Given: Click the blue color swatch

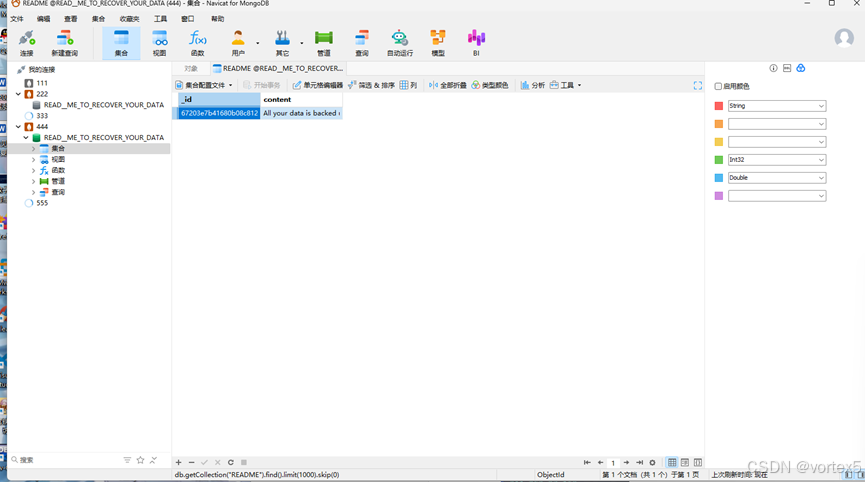Looking at the screenshot, I should tap(718, 178).
